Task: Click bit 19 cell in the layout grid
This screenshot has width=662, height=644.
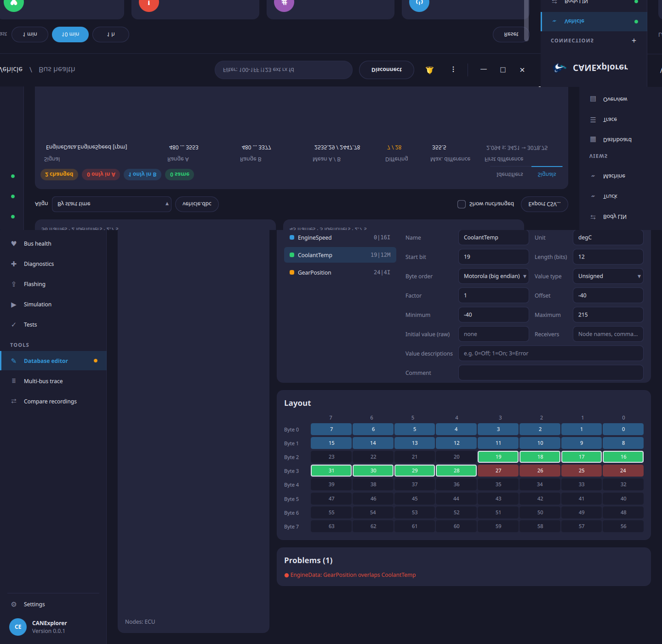Action: (x=498, y=457)
